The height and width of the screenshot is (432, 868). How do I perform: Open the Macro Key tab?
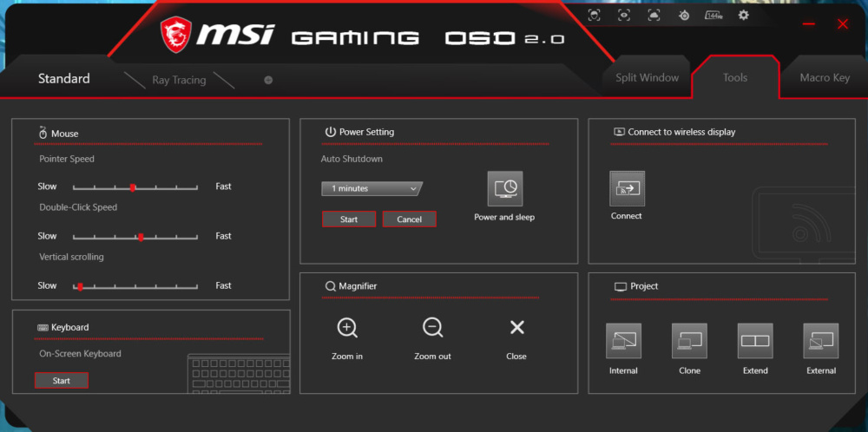[825, 78]
